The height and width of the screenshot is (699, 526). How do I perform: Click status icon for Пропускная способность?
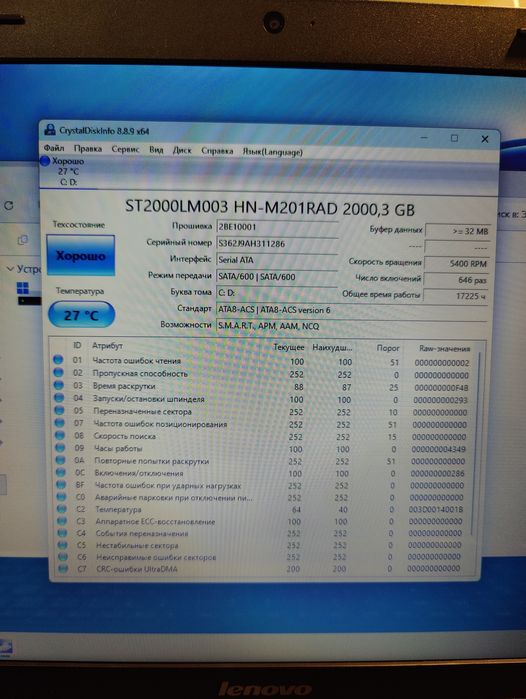58,372
